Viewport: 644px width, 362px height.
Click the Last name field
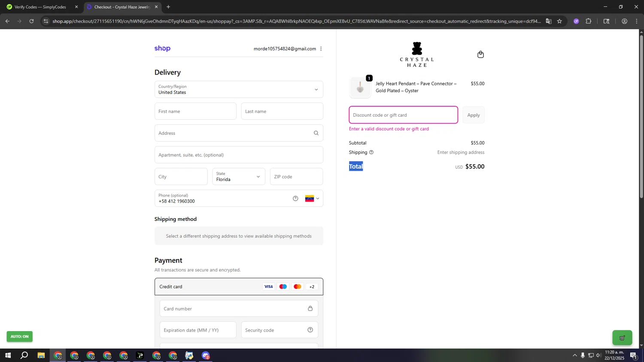[x=282, y=111]
